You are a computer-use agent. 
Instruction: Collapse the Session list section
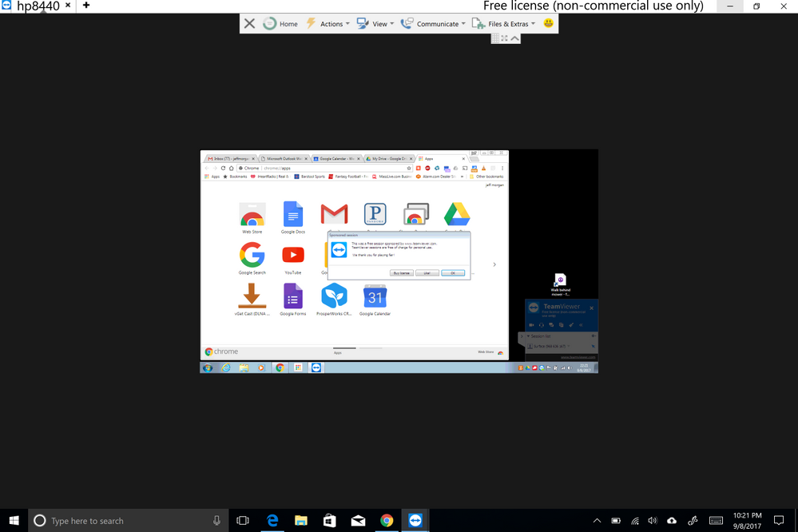[528, 336]
